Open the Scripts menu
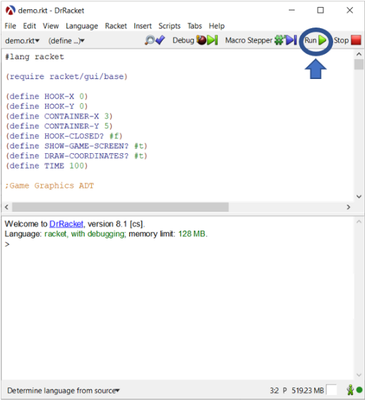365x400 pixels. point(169,26)
